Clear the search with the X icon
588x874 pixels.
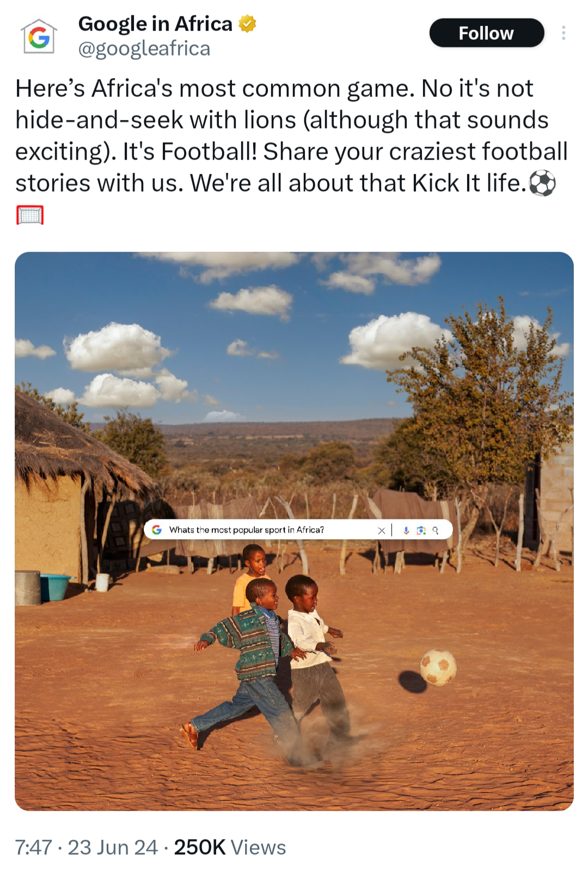pyautogui.click(x=381, y=530)
